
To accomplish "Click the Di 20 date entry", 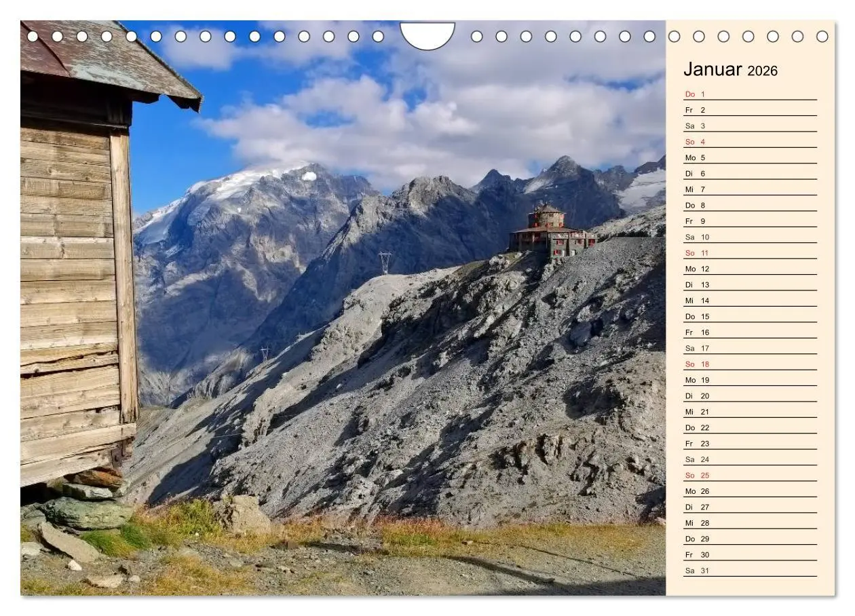I will [x=696, y=396].
